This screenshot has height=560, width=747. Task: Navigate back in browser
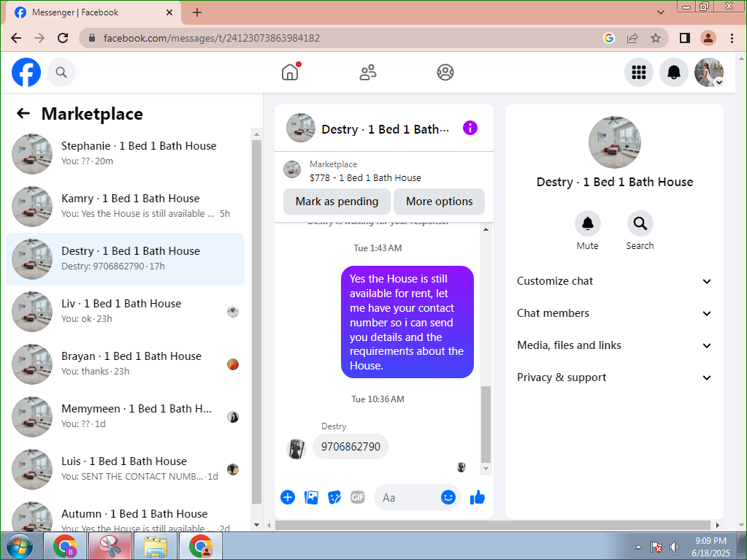16,38
